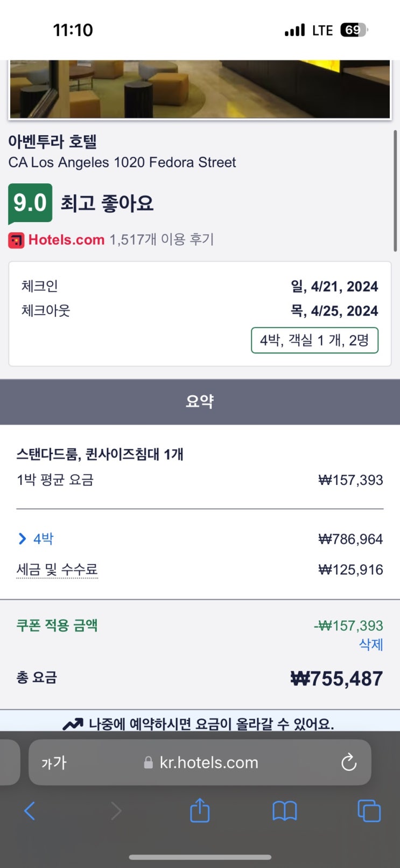The height and width of the screenshot is (868, 400).
Task: Reload the page with refresh icon
Action: [x=349, y=762]
